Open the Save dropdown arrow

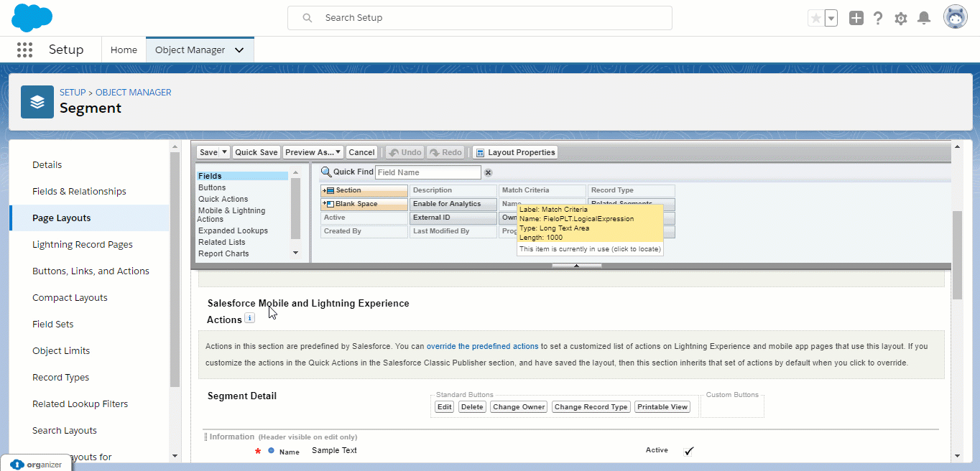pyautogui.click(x=225, y=152)
